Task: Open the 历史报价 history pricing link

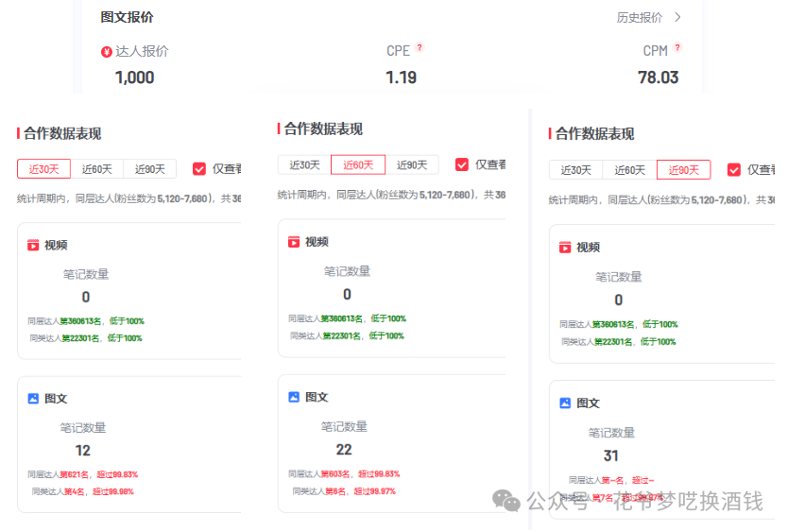Action: pos(640,18)
